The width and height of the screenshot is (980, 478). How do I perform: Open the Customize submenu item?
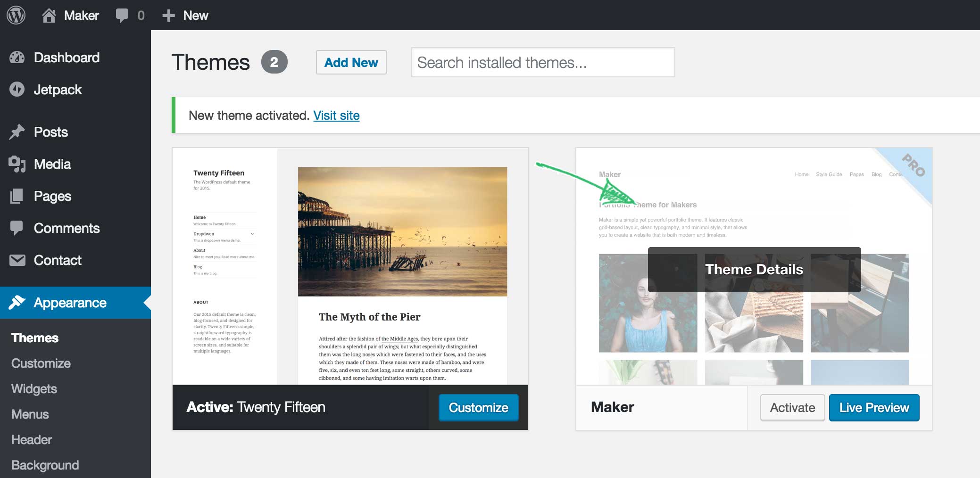click(41, 363)
